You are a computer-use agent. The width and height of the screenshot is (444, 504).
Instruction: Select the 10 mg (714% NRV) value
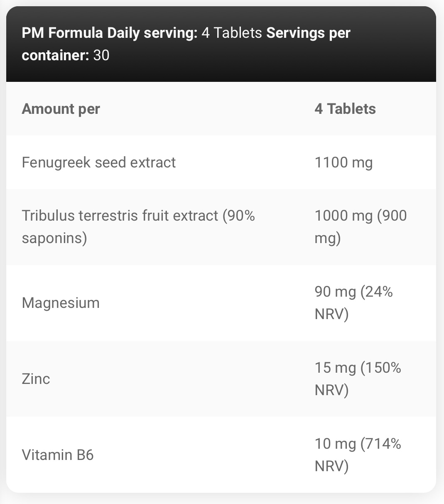click(358, 455)
